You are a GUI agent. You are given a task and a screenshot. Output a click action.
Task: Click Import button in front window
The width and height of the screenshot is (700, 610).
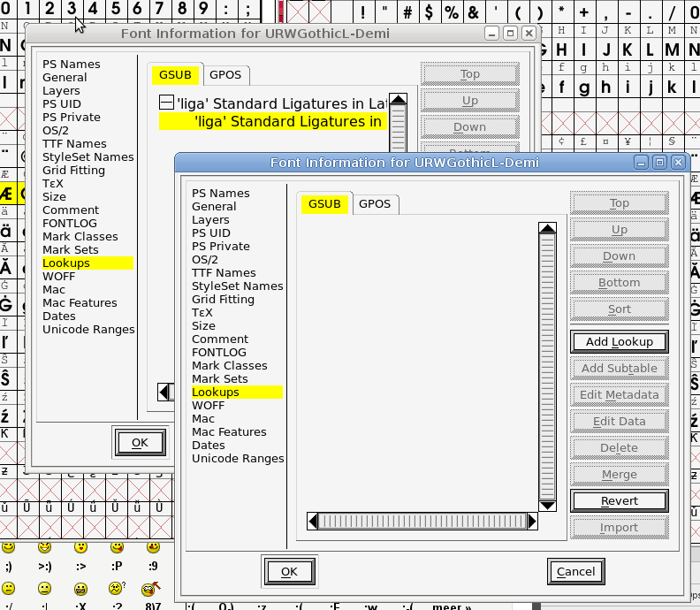click(620, 528)
